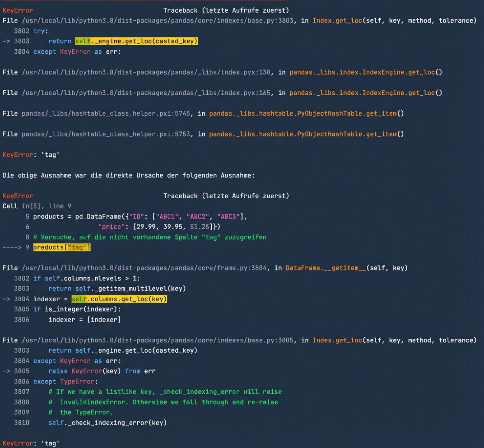This screenshot has height=448, width=484.
Task: Click highlighted self.columns.get_loc(key) code
Action: tap(119, 299)
